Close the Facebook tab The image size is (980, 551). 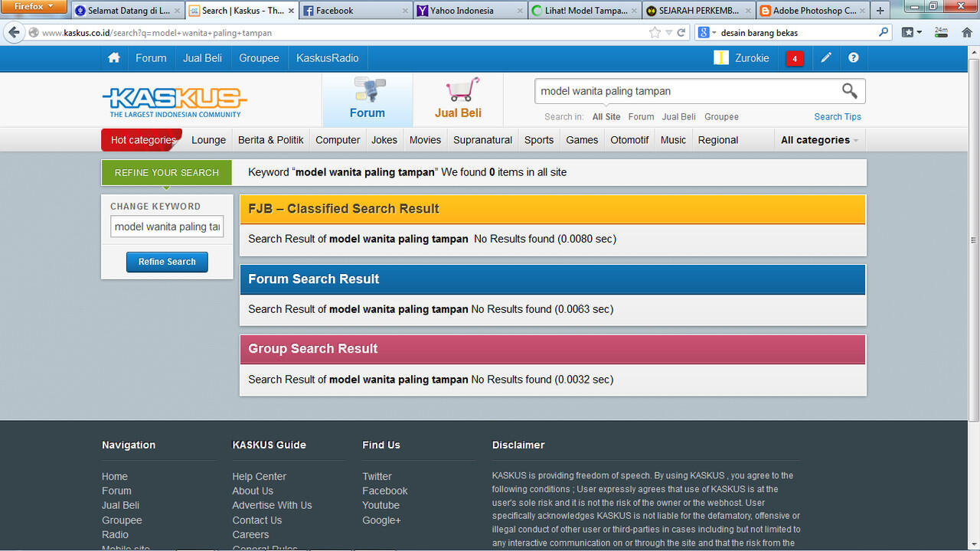[405, 11]
